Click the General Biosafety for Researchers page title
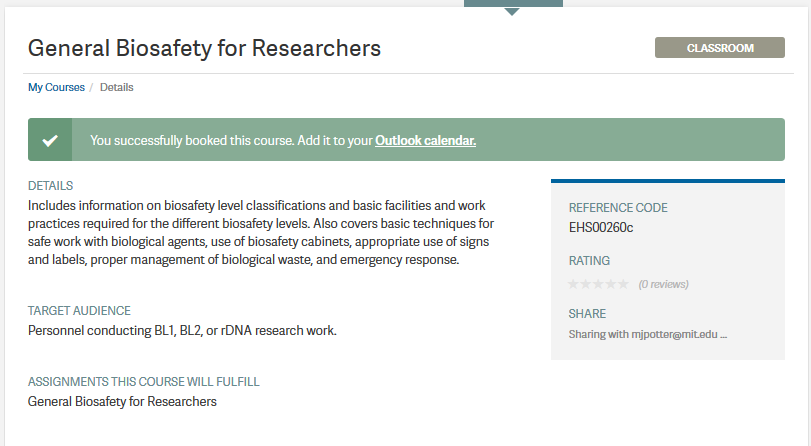Image resolution: width=811 pixels, height=446 pixels. coord(204,48)
